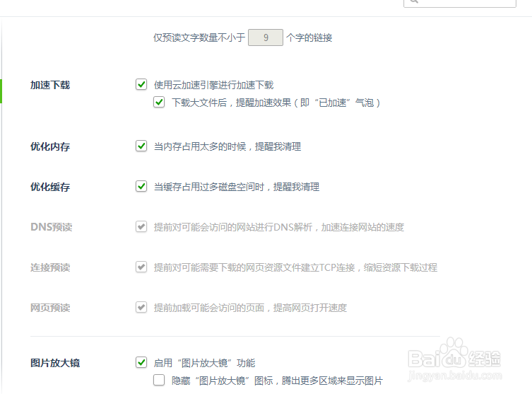532x394 pixels.
Task: Click the 优化缓存 section heading
Action: 50,187
